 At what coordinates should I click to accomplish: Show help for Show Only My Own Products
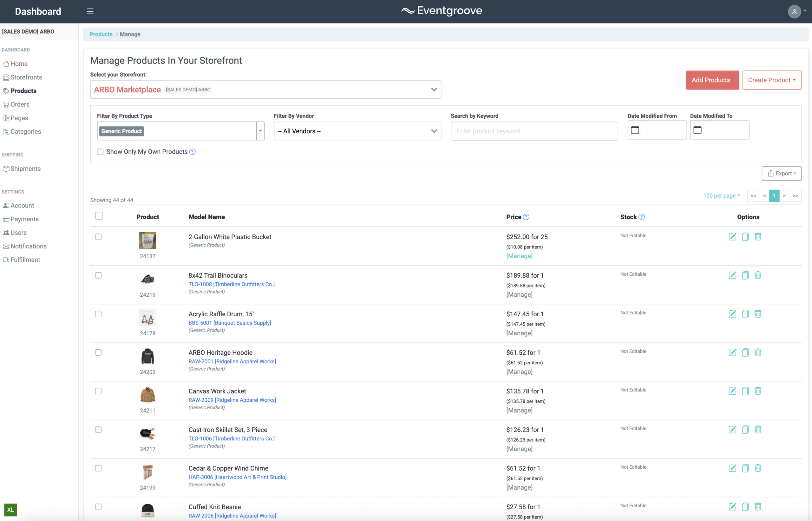pyautogui.click(x=193, y=152)
